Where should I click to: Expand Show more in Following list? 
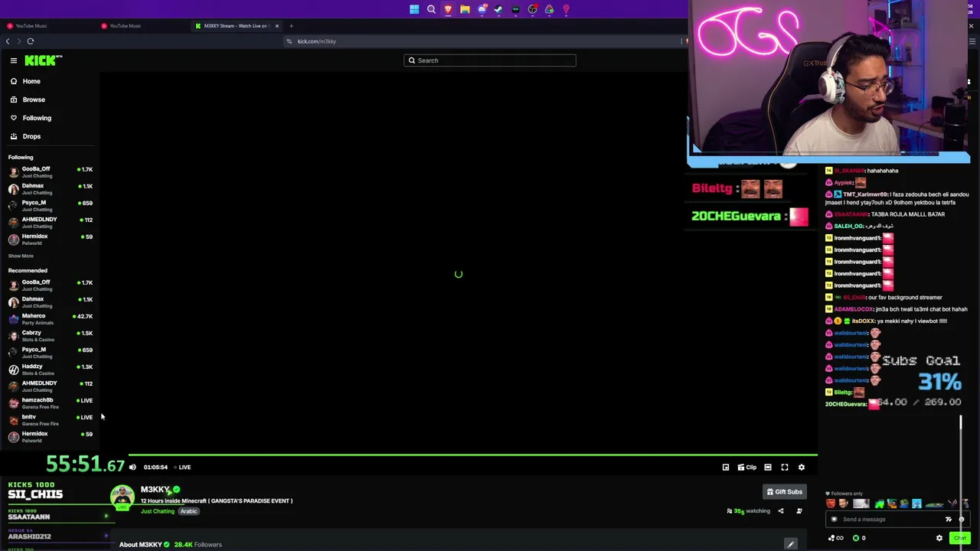21,256
